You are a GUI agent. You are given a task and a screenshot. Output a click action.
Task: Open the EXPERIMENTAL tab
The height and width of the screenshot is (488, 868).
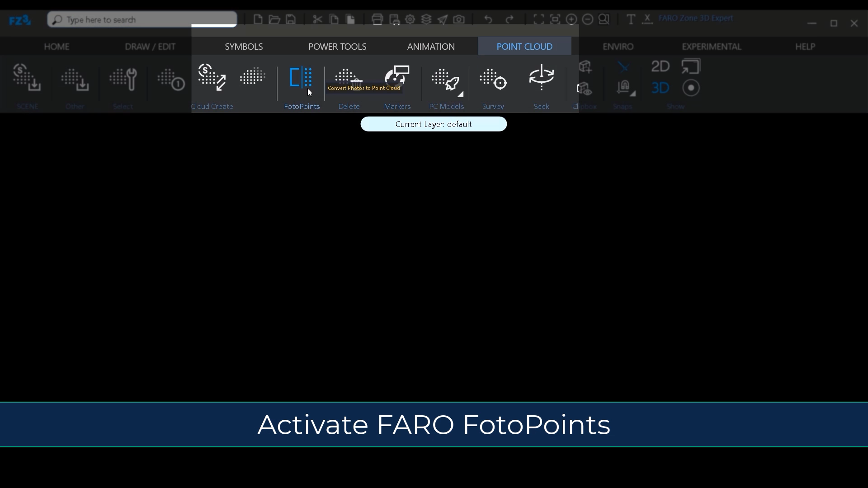tap(712, 47)
